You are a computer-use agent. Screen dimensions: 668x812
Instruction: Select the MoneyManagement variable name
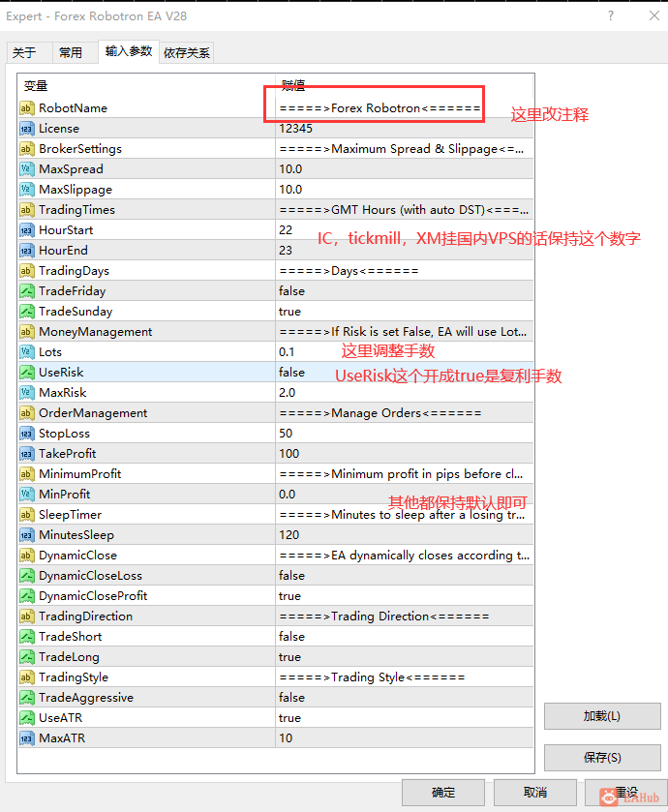pyautogui.click(x=96, y=332)
